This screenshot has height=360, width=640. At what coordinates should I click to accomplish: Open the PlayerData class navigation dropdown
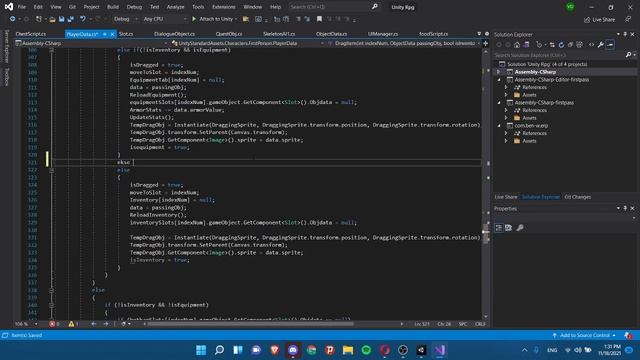[248, 43]
